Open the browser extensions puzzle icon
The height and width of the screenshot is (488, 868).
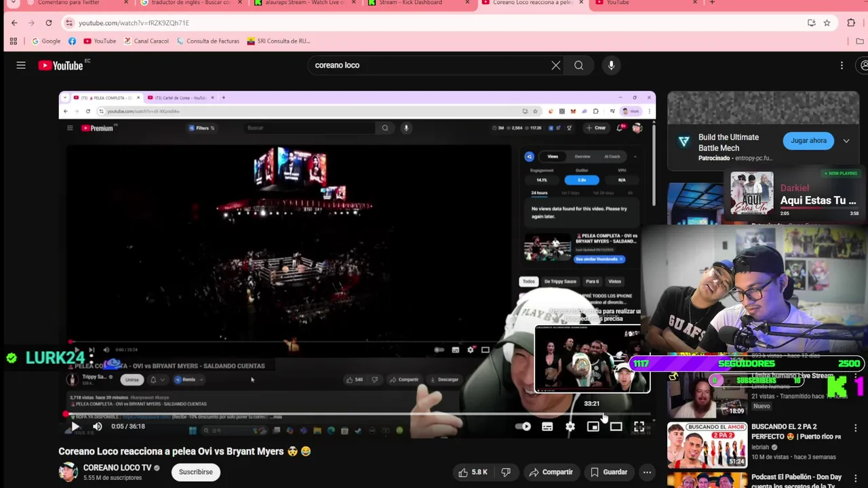click(x=851, y=23)
